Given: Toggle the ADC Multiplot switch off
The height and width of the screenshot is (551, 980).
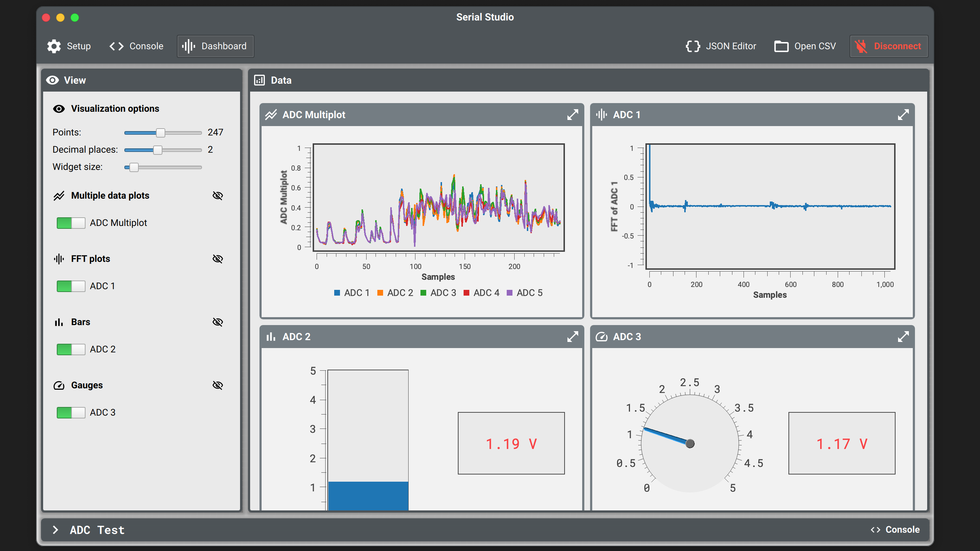Looking at the screenshot, I should (71, 223).
